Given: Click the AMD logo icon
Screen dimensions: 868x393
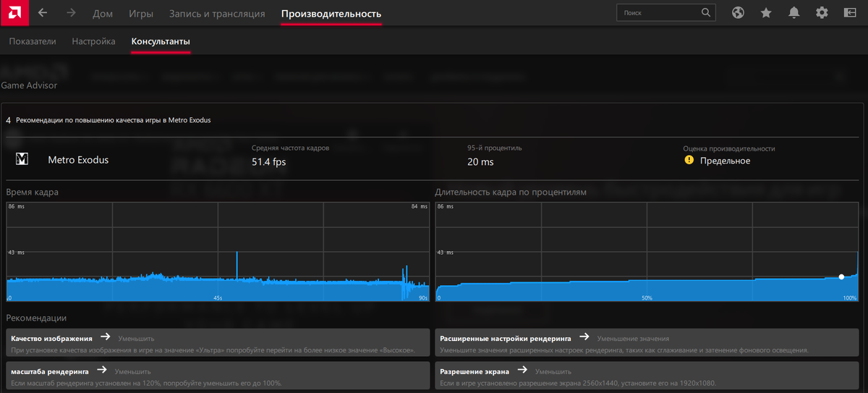Looking at the screenshot, I should coord(14,13).
